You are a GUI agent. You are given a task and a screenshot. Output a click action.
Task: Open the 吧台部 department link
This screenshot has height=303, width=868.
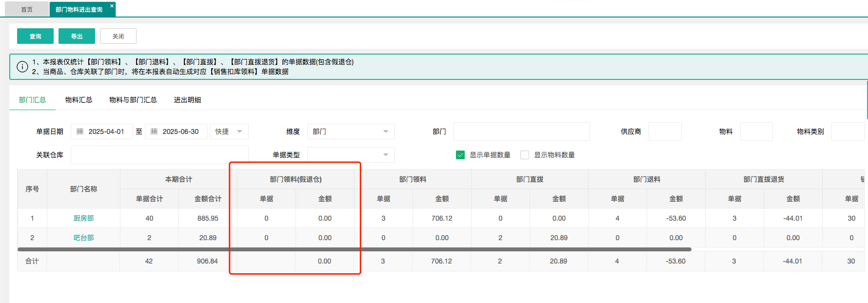(83, 238)
